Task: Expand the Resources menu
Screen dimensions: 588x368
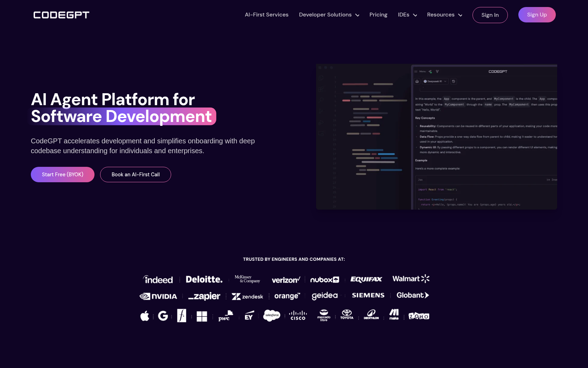Action: (444, 15)
